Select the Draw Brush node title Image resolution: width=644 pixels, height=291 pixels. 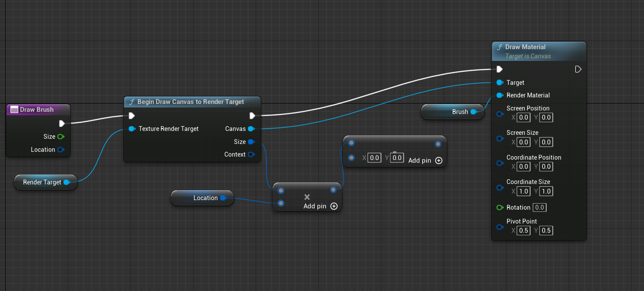click(37, 110)
